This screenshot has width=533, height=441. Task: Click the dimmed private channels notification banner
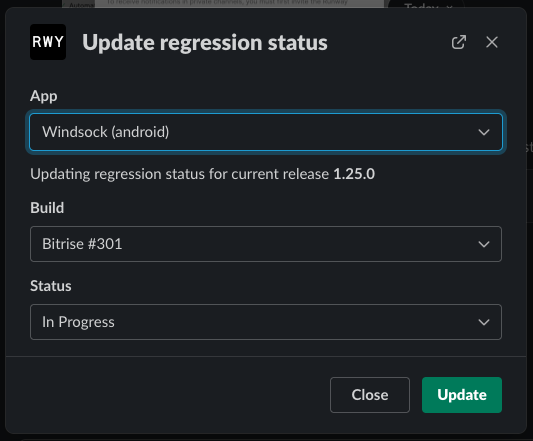click(239, 3)
